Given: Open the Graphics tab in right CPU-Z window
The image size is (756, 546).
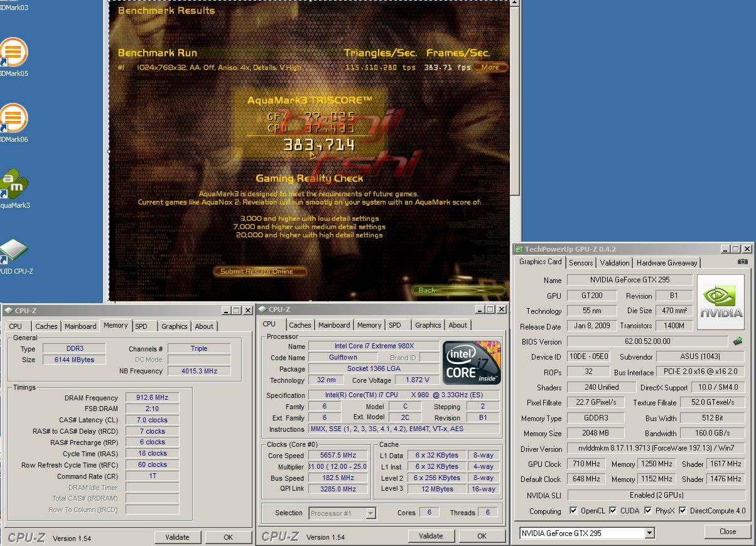Looking at the screenshot, I should point(428,325).
